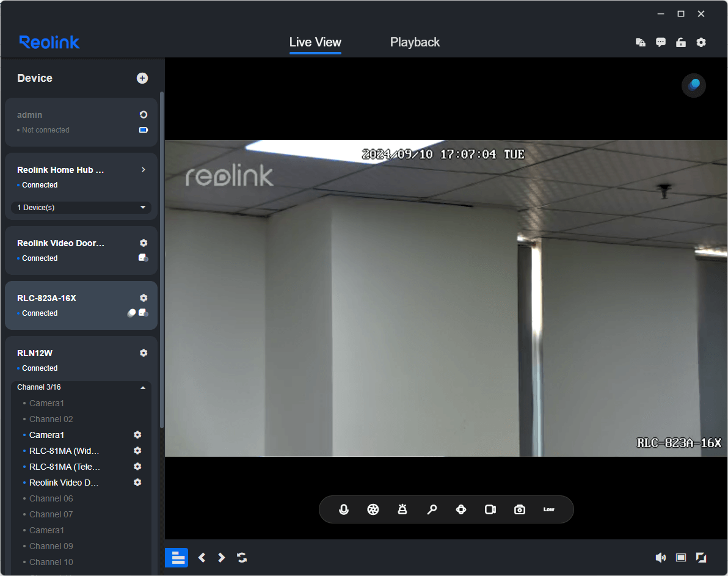Viewport: 728px width, 576px height.
Task: Select the Reolink Video D... channel
Action: click(x=64, y=483)
